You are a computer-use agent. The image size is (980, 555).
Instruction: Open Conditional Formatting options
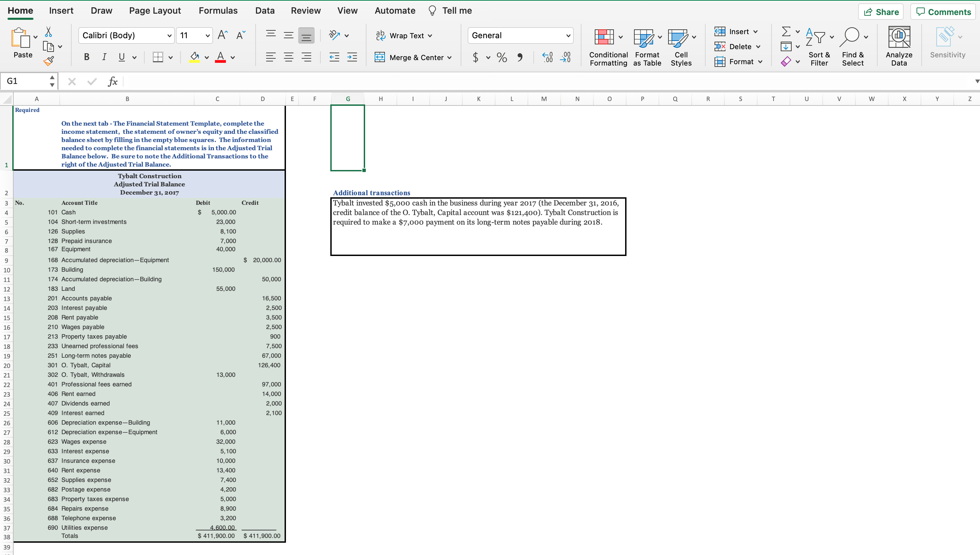click(x=607, y=46)
